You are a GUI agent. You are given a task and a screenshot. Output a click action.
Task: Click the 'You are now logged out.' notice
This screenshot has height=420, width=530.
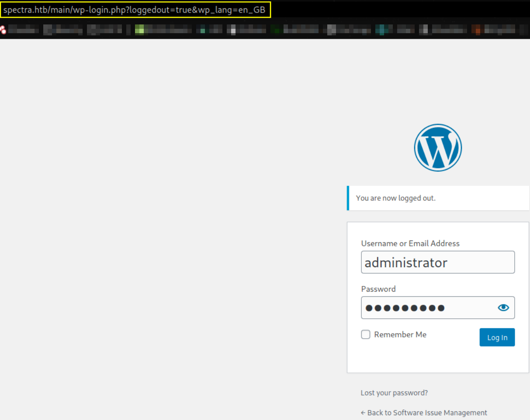[438, 198]
